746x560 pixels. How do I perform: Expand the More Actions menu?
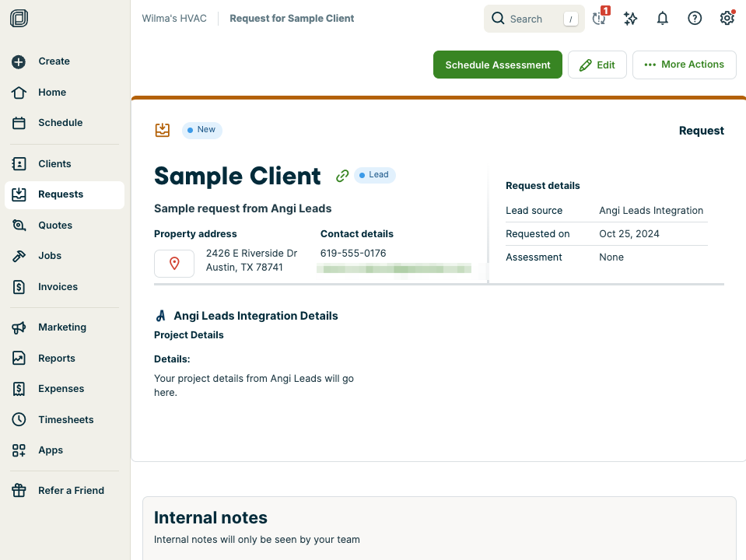[x=684, y=65]
